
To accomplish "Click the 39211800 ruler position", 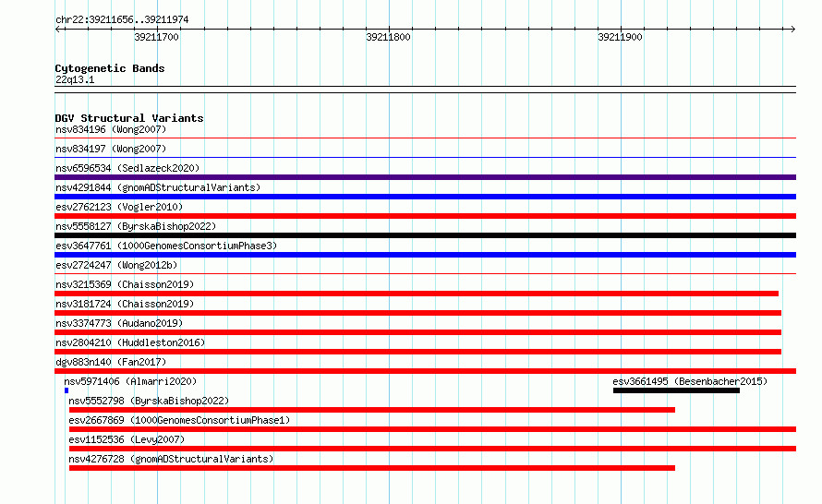I will [x=388, y=37].
